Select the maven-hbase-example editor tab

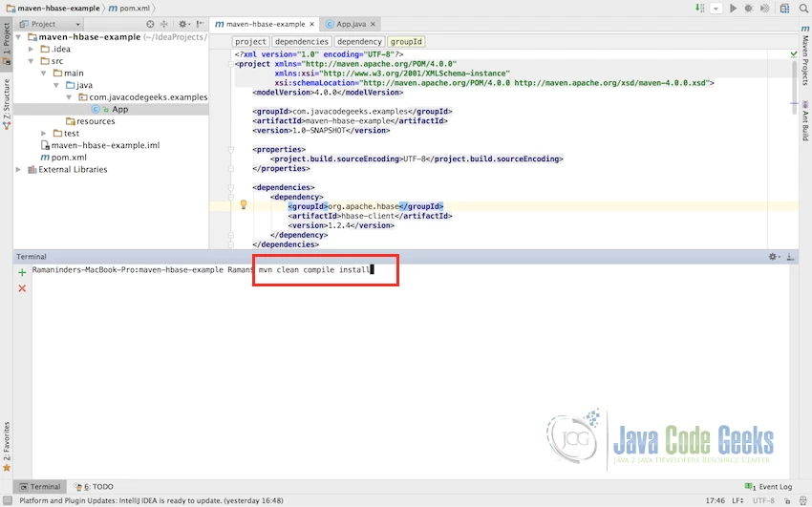pyautogui.click(x=266, y=24)
